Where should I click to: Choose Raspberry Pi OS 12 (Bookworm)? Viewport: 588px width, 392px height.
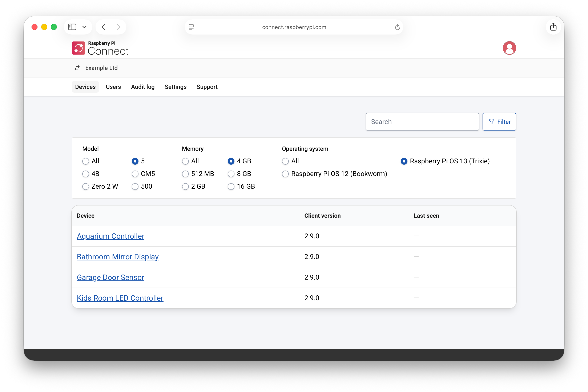285,174
